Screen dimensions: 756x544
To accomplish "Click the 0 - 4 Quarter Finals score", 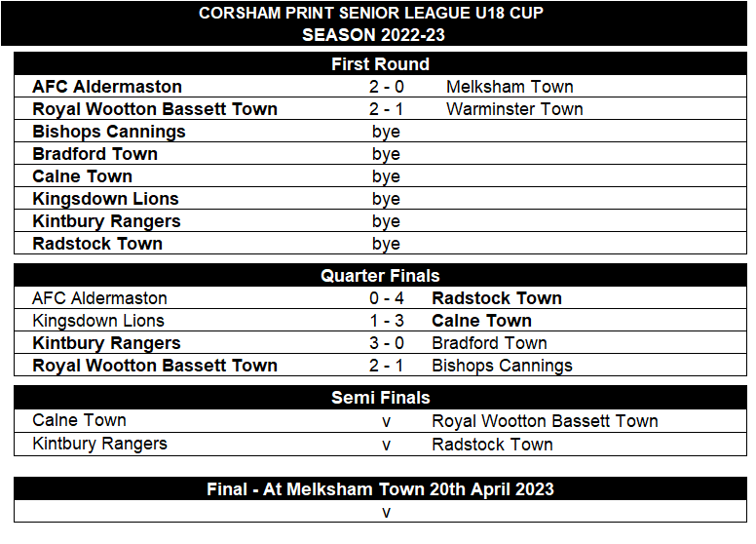I will [x=386, y=298].
